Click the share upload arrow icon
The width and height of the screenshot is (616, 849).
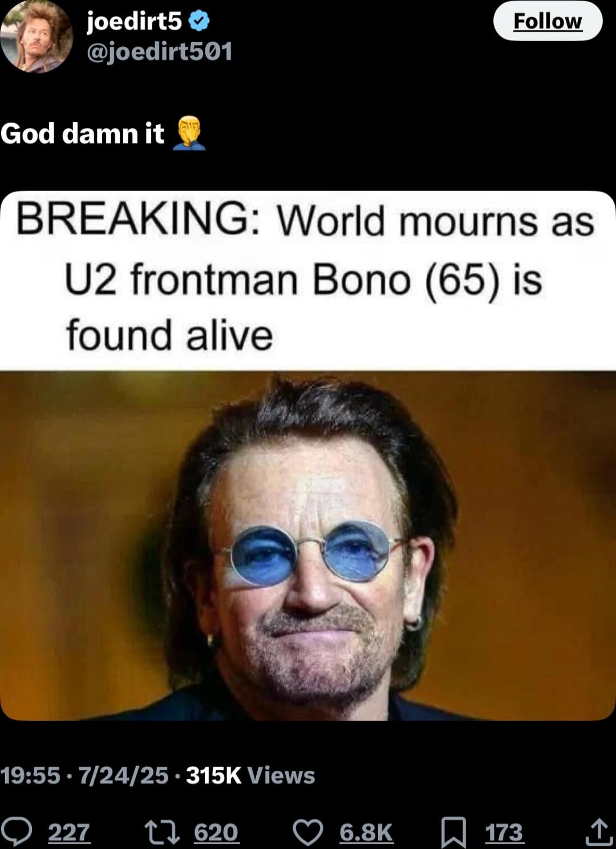(599, 832)
